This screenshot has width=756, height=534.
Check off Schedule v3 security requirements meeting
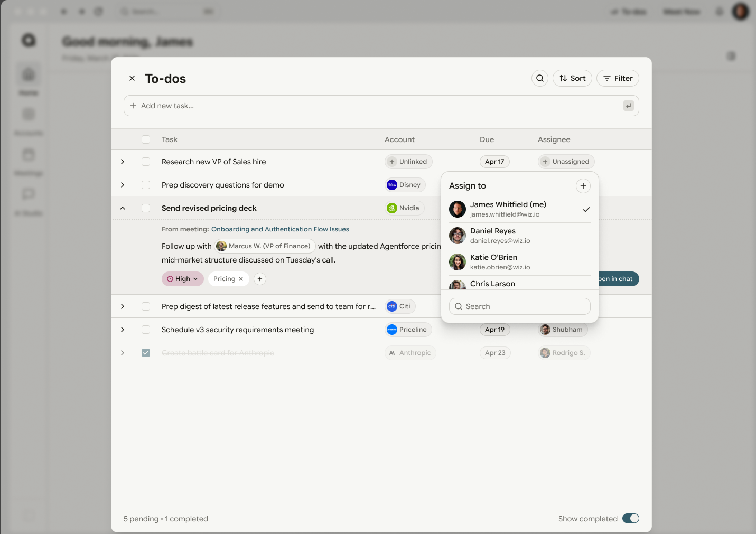coord(146,330)
